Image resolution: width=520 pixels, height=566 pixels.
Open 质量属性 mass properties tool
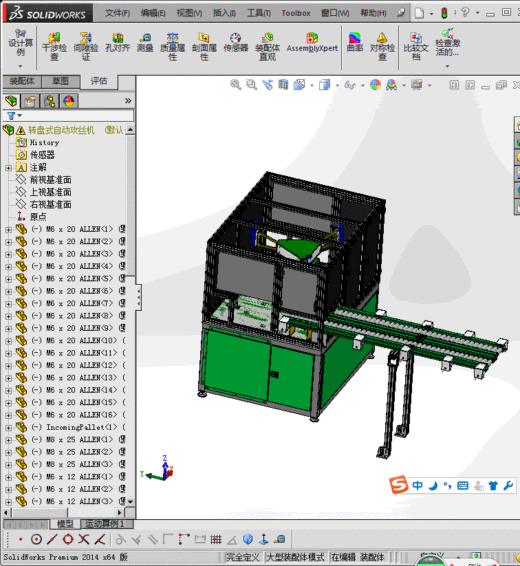coord(172,46)
